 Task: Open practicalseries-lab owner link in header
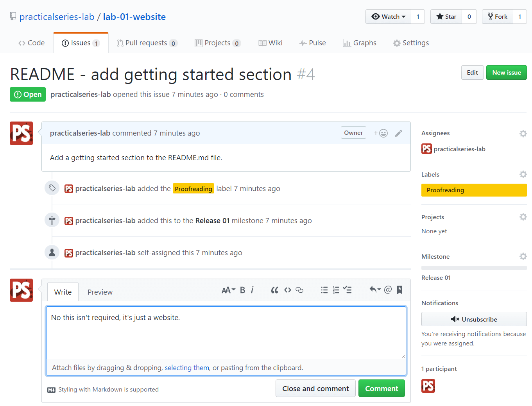coord(57,17)
